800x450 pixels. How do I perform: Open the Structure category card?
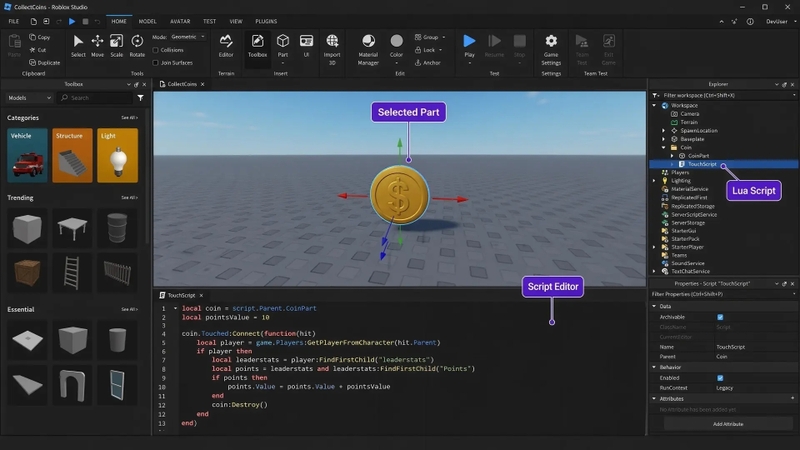click(72, 156)
